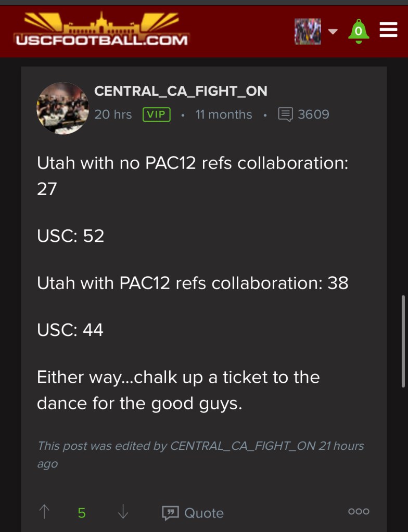The width and height of the screenshot is (408, 532).
Task: Click the "Either way...chalk up a ticket" paragraph
Action: click(178, 390)
